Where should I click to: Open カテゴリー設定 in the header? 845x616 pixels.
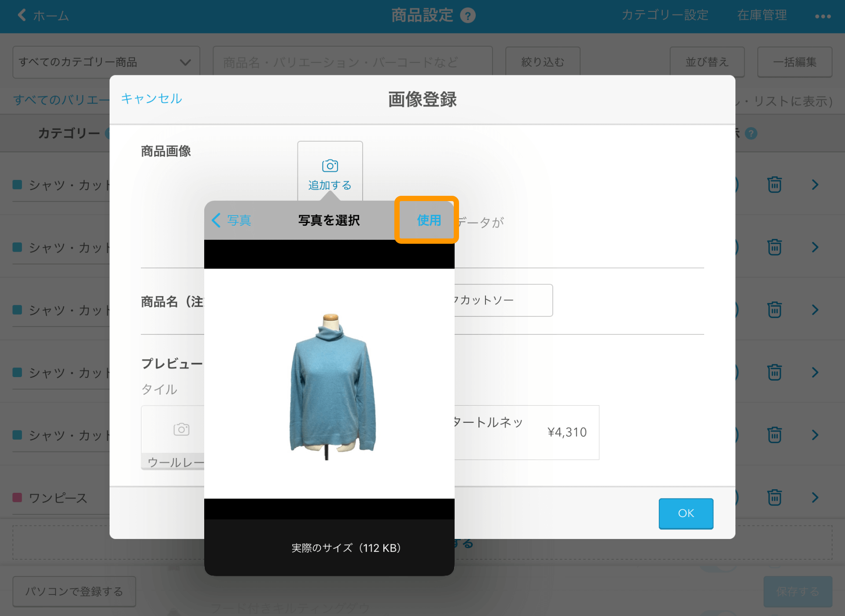tap(665, 15)
